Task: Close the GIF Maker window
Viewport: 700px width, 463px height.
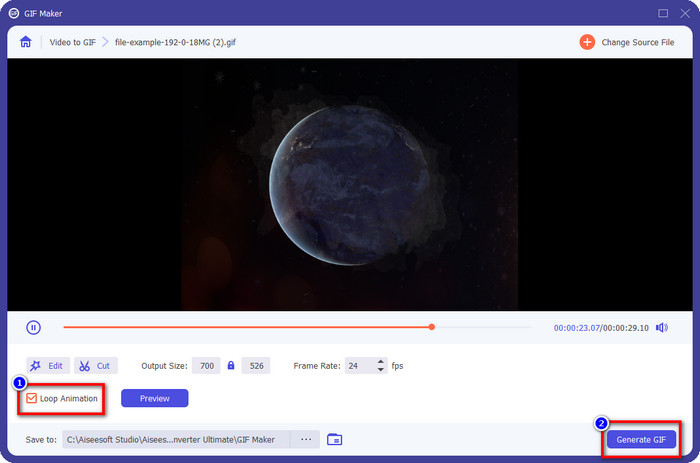Action: [x=685, y=13]
